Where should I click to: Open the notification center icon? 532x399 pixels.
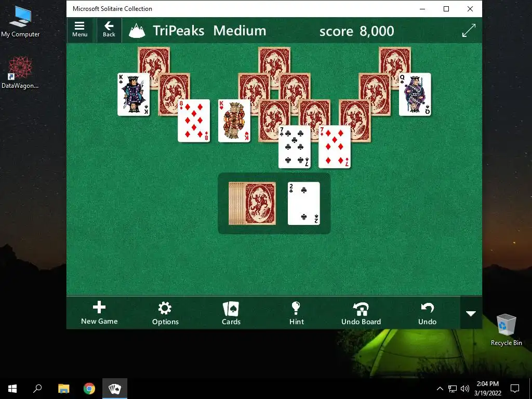pos(515,389)
